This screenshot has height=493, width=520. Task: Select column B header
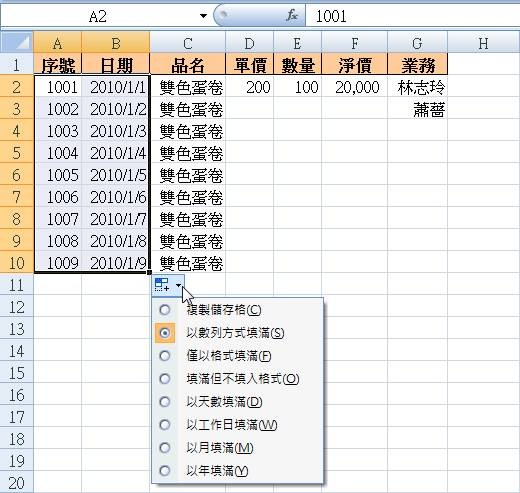click(116, 43)
